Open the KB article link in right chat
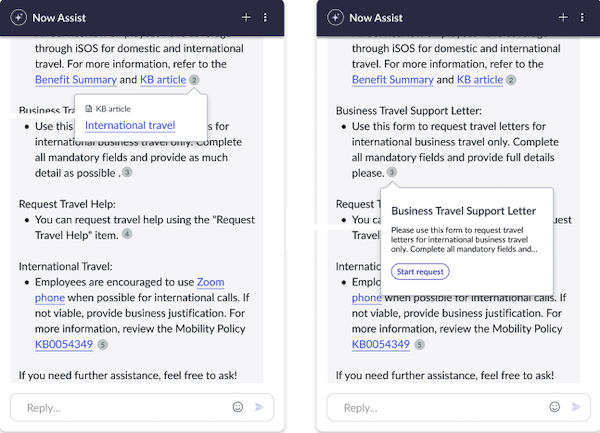This screenshot has height=433, width=600. pos(480,80)
